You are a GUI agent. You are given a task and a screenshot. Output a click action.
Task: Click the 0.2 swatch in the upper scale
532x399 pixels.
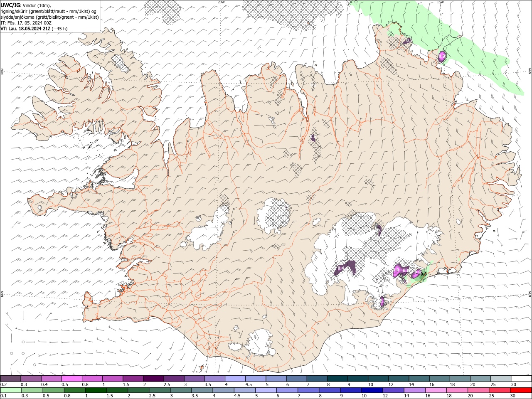coord(10,378)
